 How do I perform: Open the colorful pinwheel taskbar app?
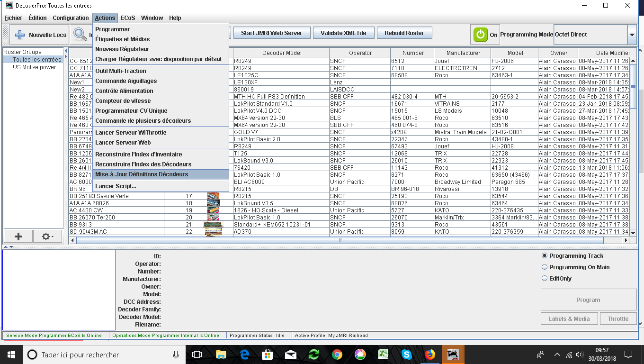(x=360, y=355)
